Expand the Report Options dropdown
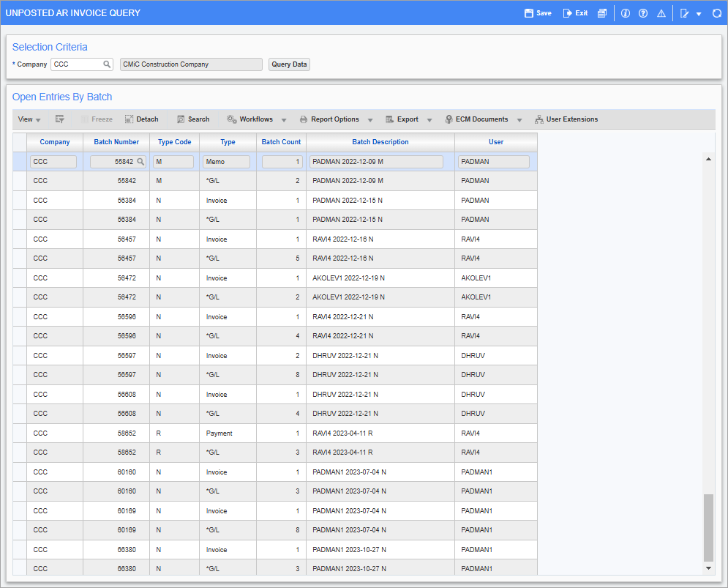728x588 pixels. pos(370,119)
